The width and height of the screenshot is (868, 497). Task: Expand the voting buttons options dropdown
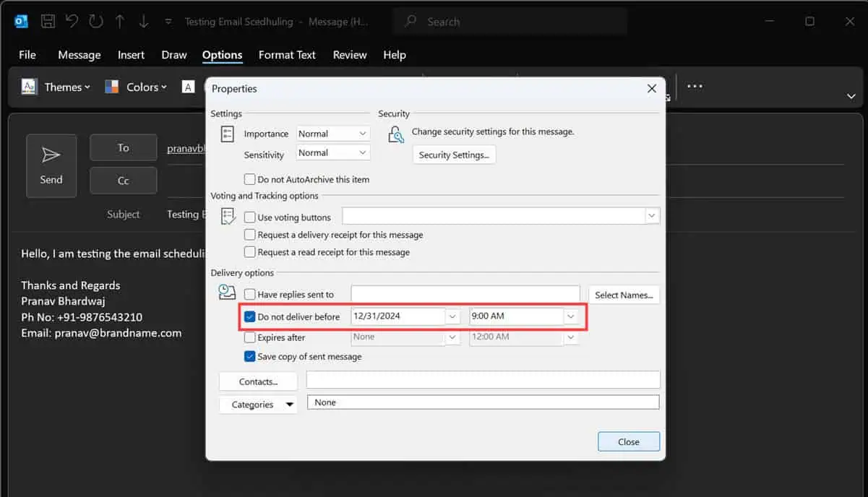click(652, 216)
